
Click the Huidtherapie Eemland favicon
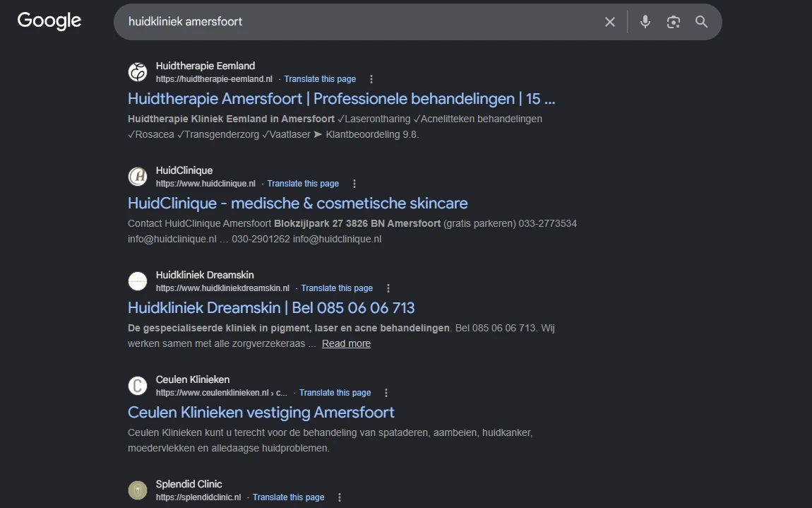click(x=138, y=72)
